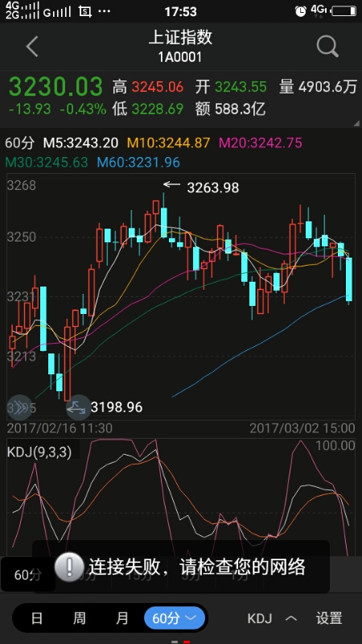The height and width of the screenshot is (644, 362).
Task: Tap the alarm clock status icon
Action: [x=300, y=11]
